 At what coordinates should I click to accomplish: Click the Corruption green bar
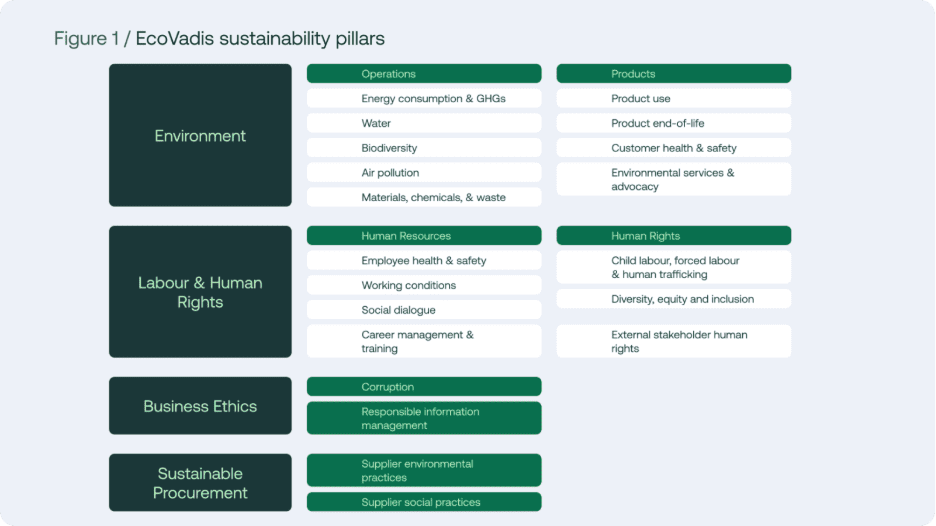[x=423, y=387]
